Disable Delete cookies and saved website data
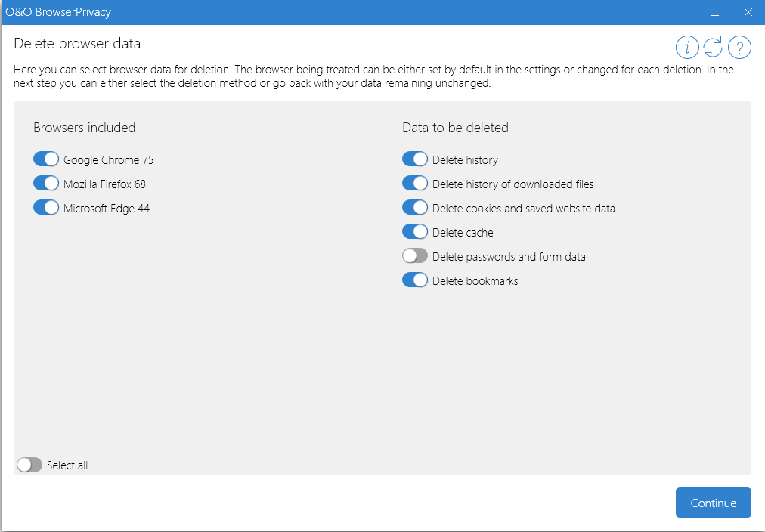765x532 pixels. 414,207
